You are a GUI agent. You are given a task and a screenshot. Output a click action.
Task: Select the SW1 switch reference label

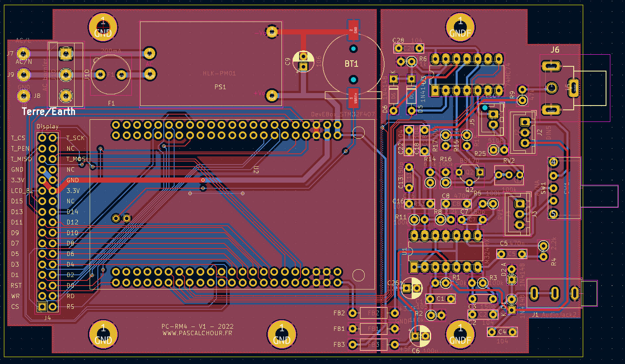[x=544, y=188]
